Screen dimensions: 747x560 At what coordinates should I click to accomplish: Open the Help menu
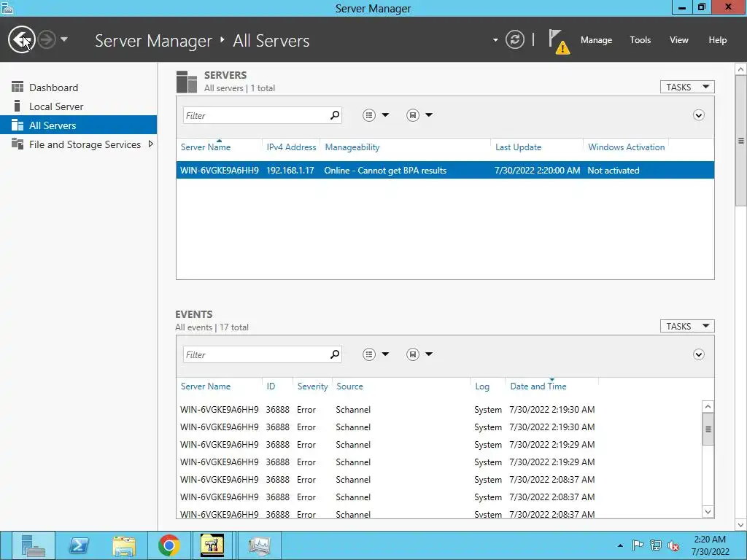717,40
